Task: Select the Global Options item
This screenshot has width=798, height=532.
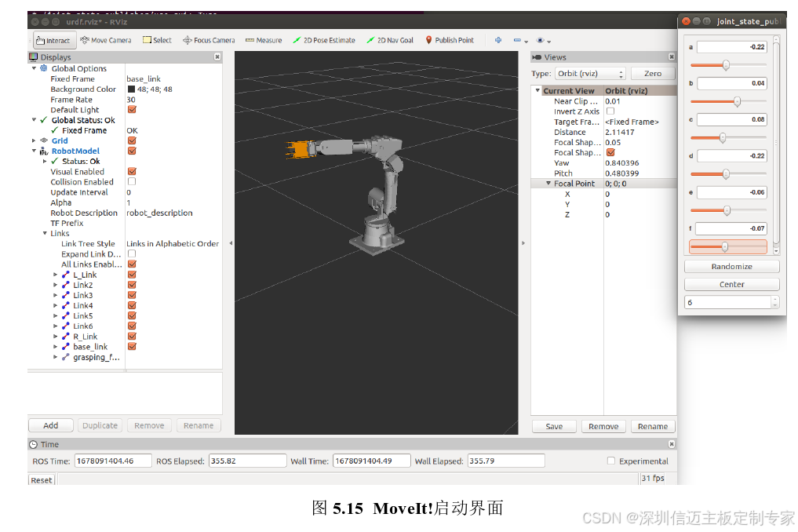Action: 78,69
